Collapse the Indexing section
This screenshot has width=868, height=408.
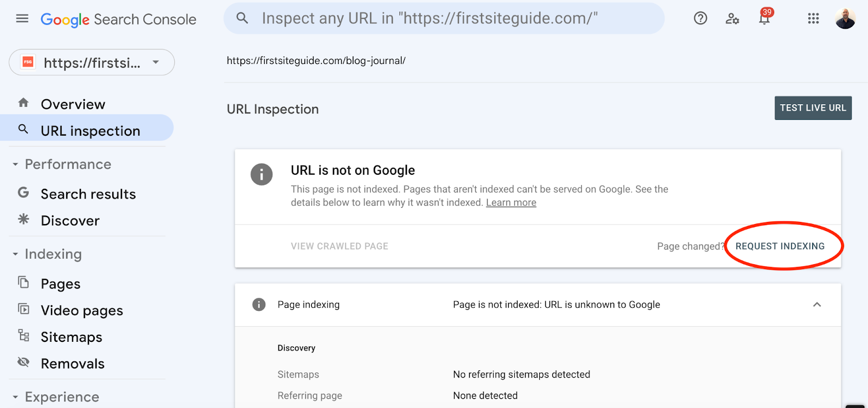[x=16, y=254]
